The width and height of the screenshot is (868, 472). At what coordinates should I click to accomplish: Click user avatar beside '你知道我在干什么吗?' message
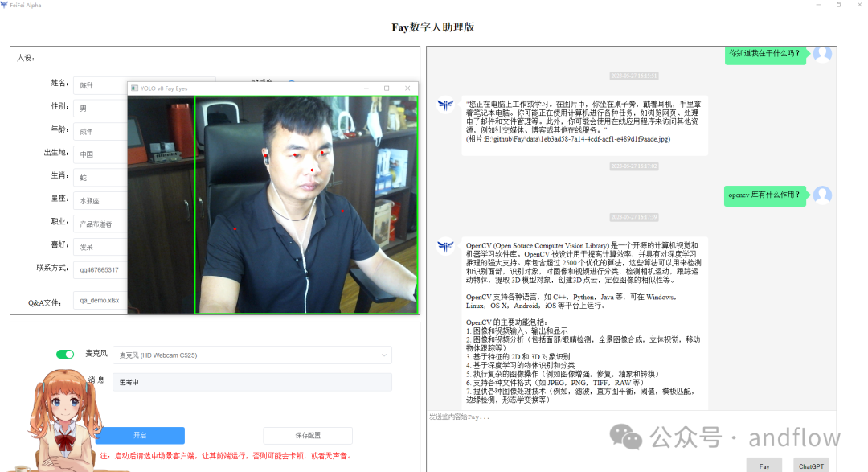pyautogui.click(x=822, y=54)
